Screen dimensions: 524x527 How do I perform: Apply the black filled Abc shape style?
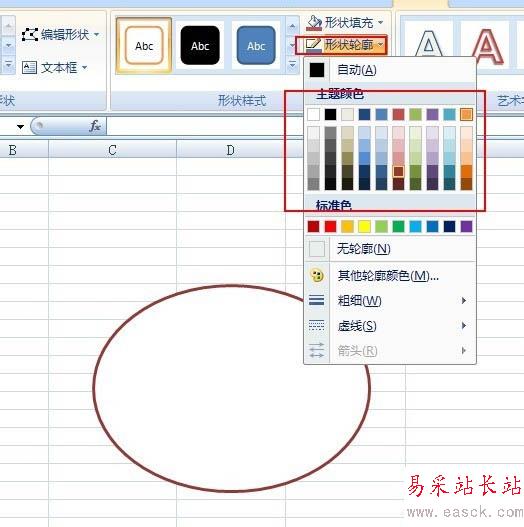tap(200, 45)
